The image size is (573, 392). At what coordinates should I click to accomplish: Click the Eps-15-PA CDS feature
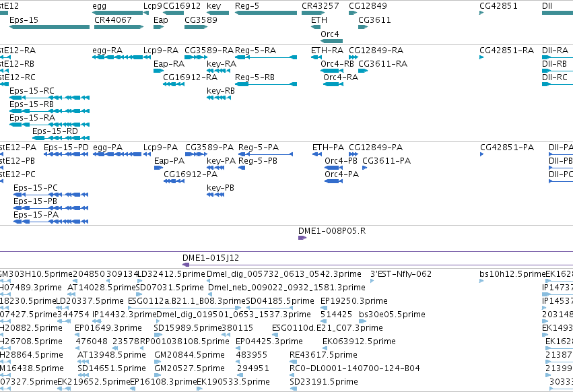50,222
